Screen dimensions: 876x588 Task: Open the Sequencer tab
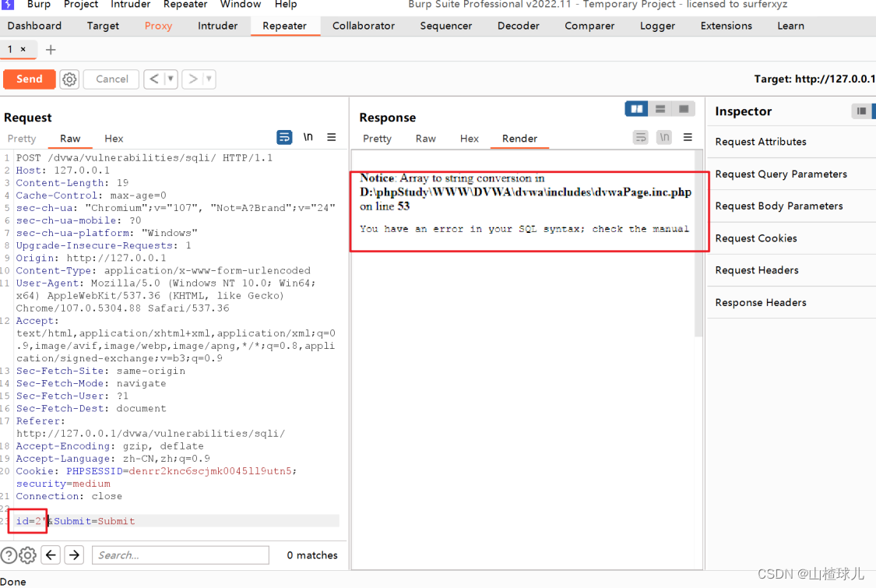(x=446, y=26)
